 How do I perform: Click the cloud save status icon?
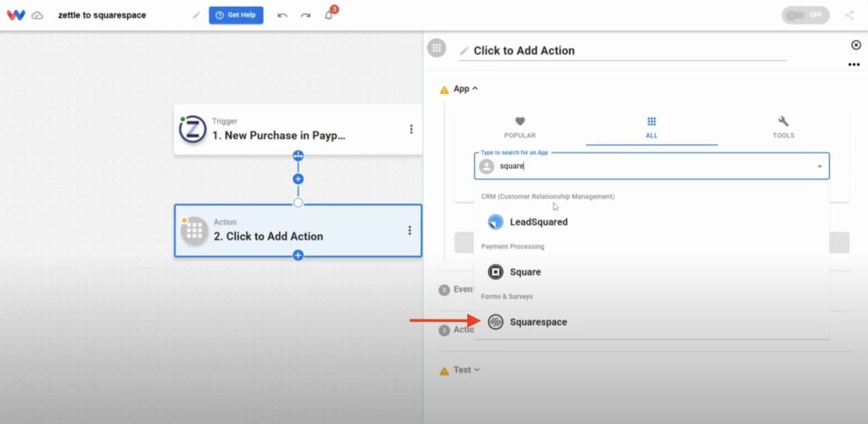[37, 15]
